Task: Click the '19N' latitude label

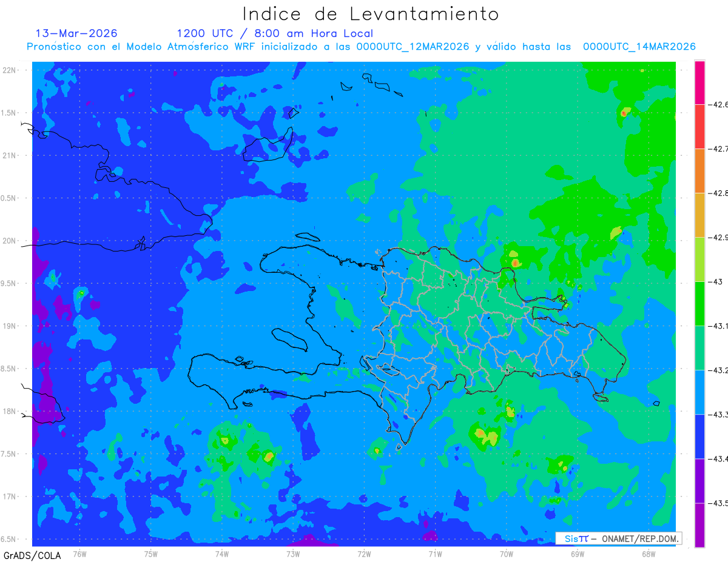Action: [x=10, y=326]
